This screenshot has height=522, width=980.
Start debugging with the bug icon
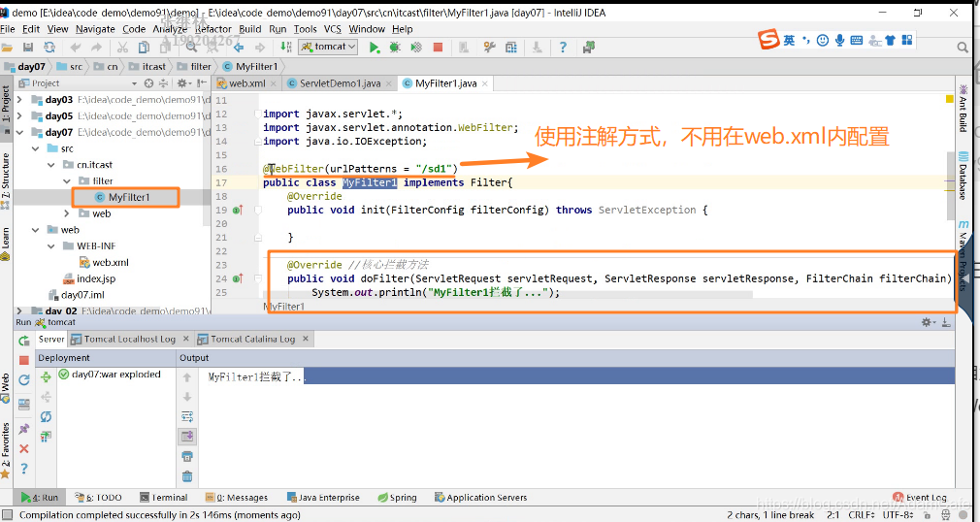point(394,47)
